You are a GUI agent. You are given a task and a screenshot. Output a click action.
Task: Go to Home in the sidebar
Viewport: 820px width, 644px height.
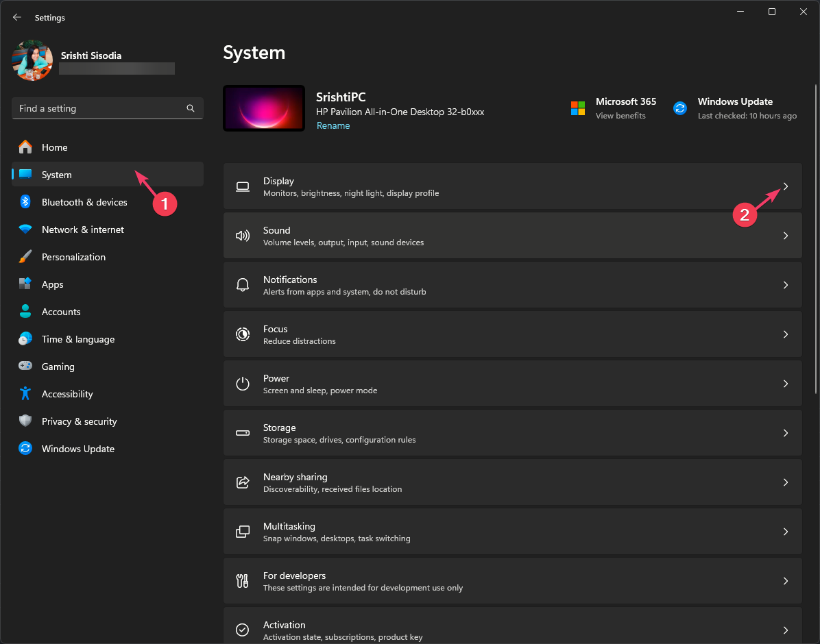54,147
